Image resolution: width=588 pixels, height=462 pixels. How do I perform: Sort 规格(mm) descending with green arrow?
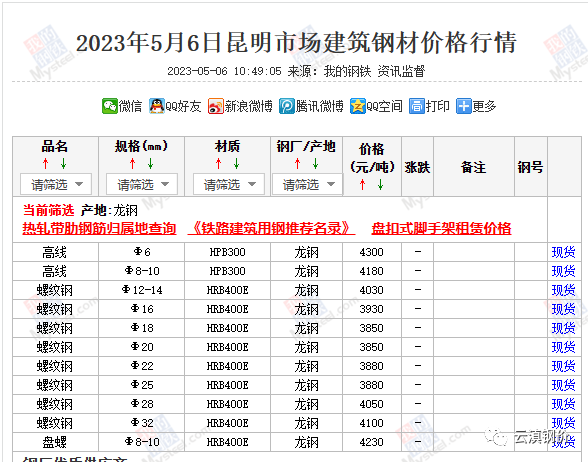pos(150,164)
